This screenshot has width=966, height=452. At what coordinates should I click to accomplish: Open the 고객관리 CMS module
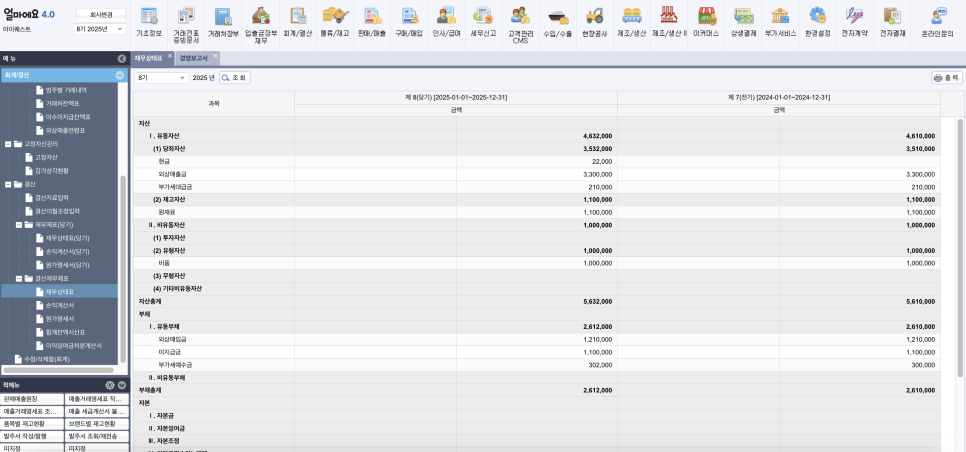[521, 17]
